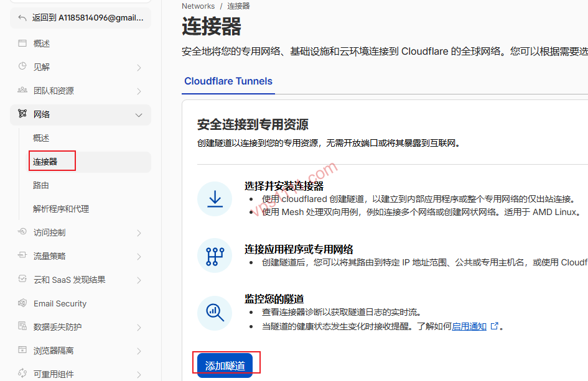
Task: Expand the 浏览器隔离 chevron
Action: click(x=139, y=351)
